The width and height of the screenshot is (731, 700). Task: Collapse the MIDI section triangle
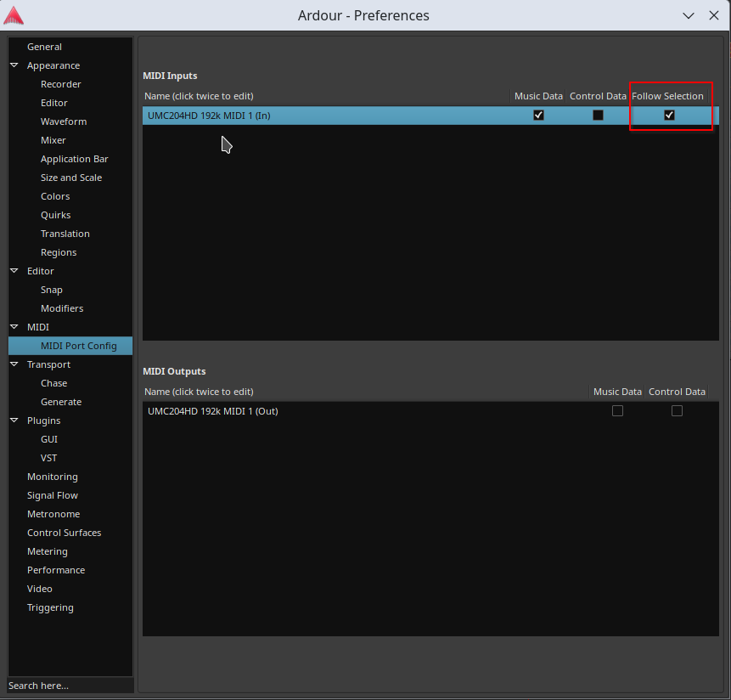point(14,327)
